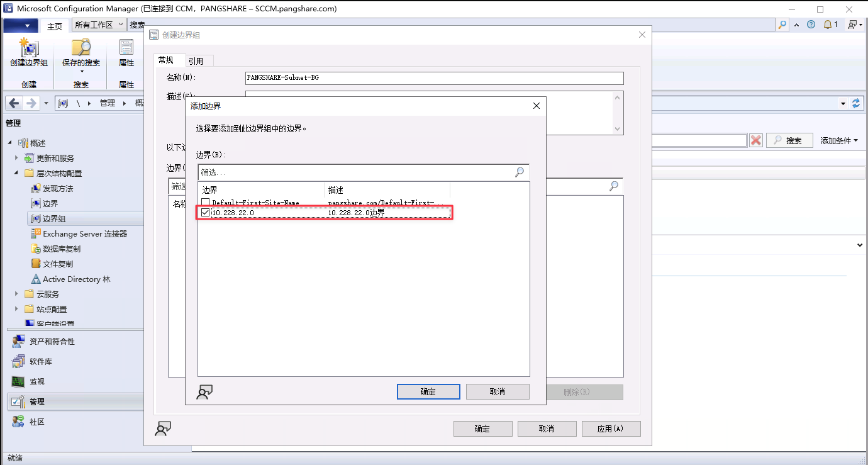Open the address bar dropdown arrow
868x465 pixels.
point(843,103)
